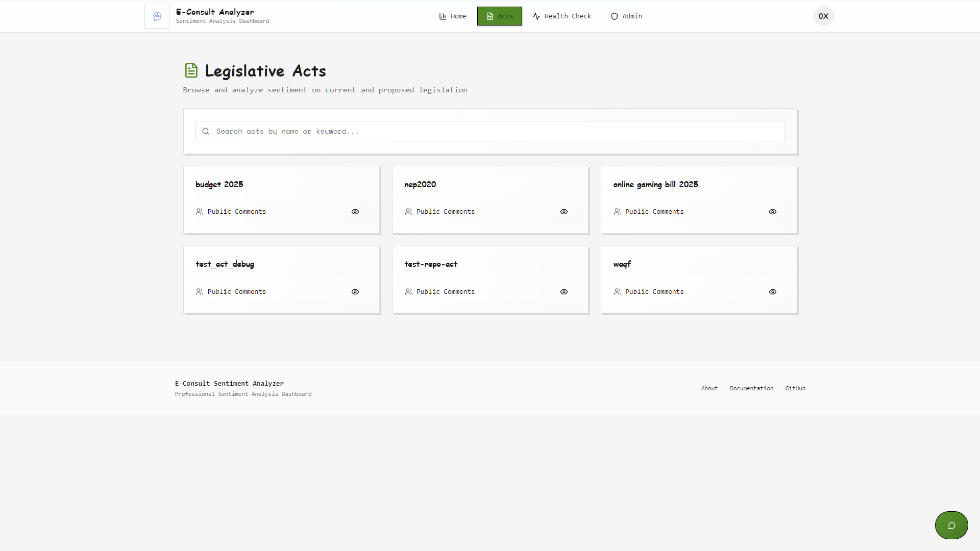The image size is (980, 551).
Task: Click the search acts input field
Action: click(490, 131)
